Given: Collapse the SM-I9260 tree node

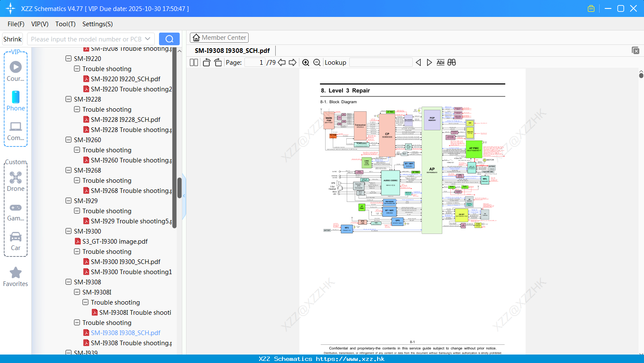Looking at the screenshot, I should click(x=69, y=140).
